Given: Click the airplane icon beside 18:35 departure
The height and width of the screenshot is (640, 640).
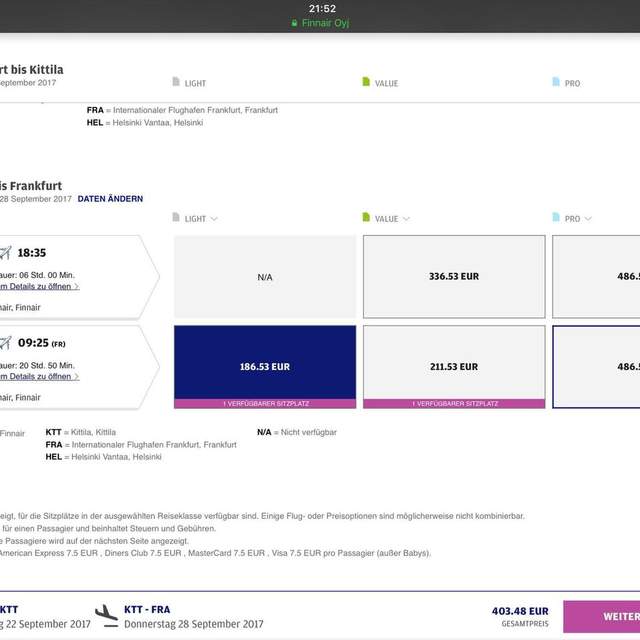Looking at the screenshot, I should 5,253.
